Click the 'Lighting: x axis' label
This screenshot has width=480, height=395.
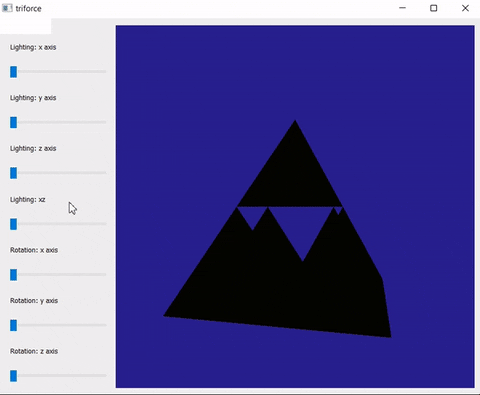[x=33, y=47]
